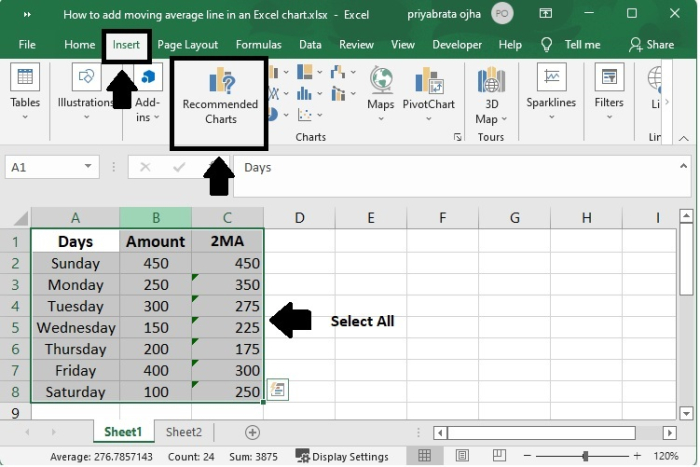Expand the Name Box dropdown
The width and height of the screenshot is (700, 467).
click(88, 167)
